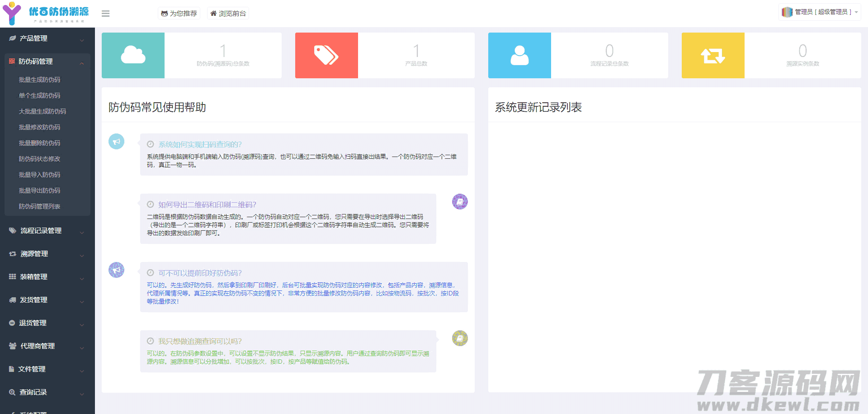Expand the 代理商管理 sidebar menu
This screenshot has height=414, width=868.
tap(47, 346)
